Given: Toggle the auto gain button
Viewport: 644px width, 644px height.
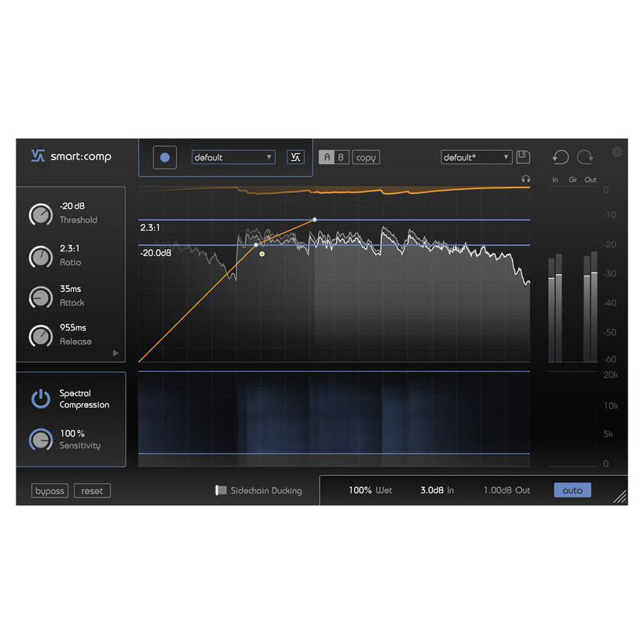Looking at the screenshot, I should [x=573, y=490].
